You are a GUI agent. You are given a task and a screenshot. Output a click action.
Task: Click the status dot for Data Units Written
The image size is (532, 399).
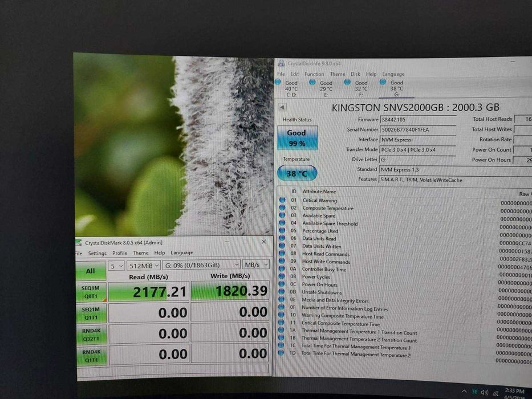point(282,246)
